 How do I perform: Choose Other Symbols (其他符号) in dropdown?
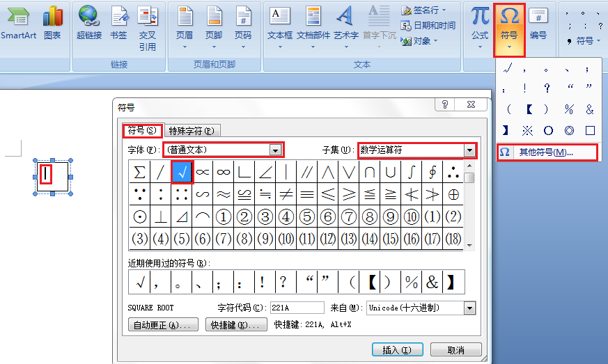pyautogui.click(x=547, y=152)
